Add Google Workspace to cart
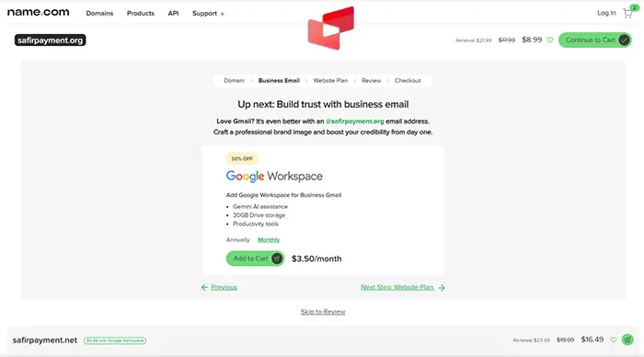The width and height of the screenshot is (644, 357). tap(255, 259)
